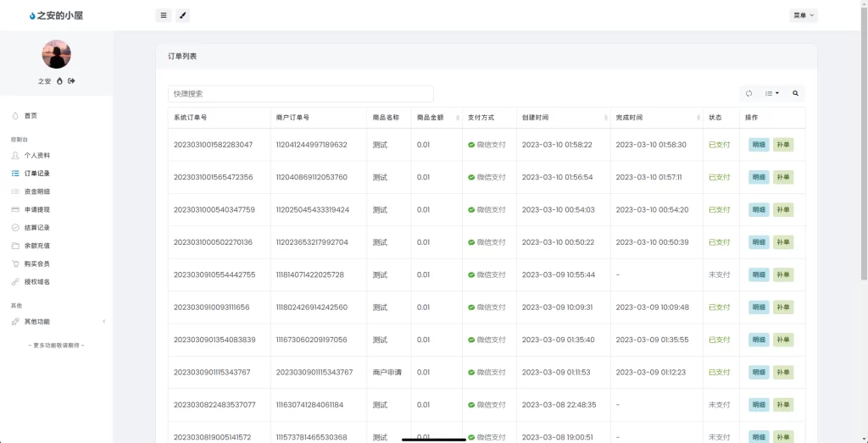Click 明细 for order 2023030901115343767
Image resolution: width=868 pixels, height=443 pixels.
pos(759,372)
